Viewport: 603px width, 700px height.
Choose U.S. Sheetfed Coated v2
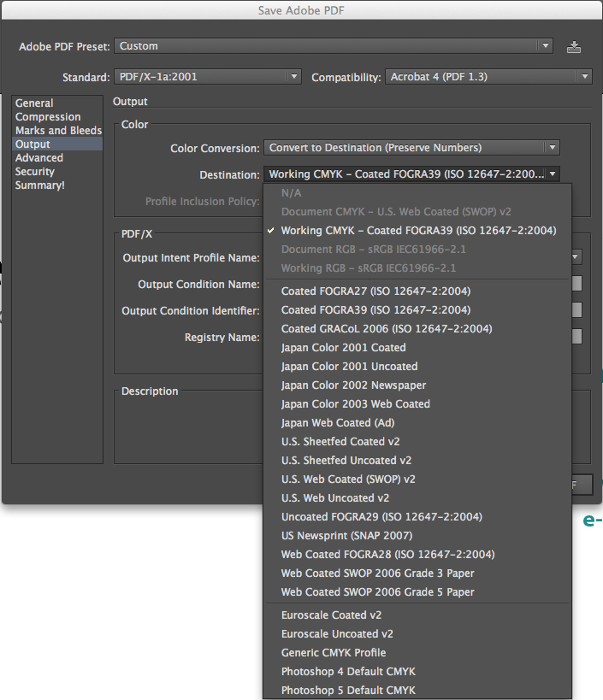[x=417, y=442]
